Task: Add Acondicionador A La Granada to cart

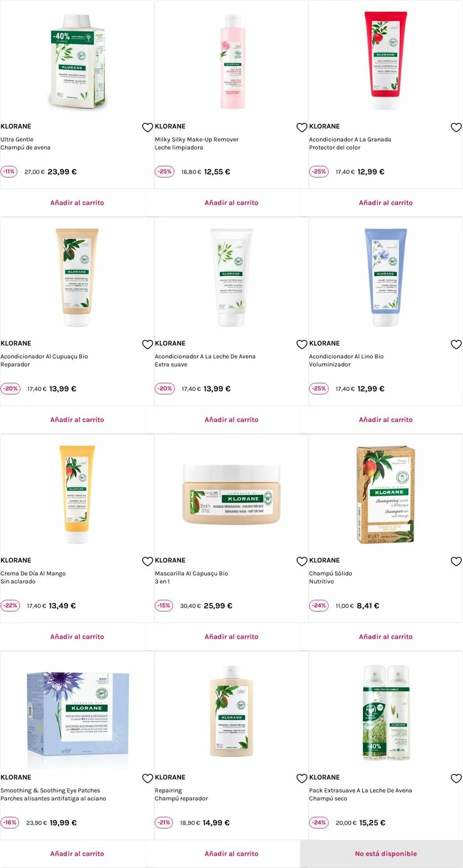Action: click(386, 203)
